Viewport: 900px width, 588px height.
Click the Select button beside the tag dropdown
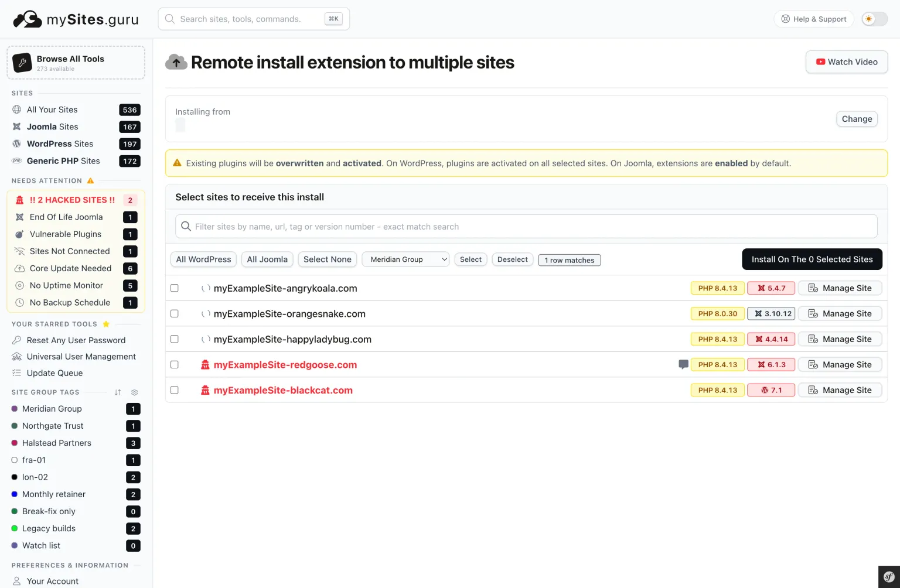pyautogui.click(x=471, y=259)
